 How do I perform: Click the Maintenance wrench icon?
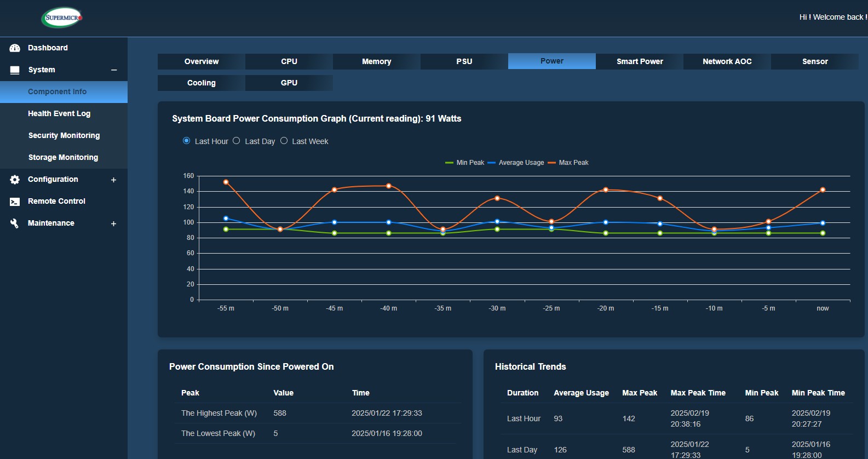pos(15,223)
